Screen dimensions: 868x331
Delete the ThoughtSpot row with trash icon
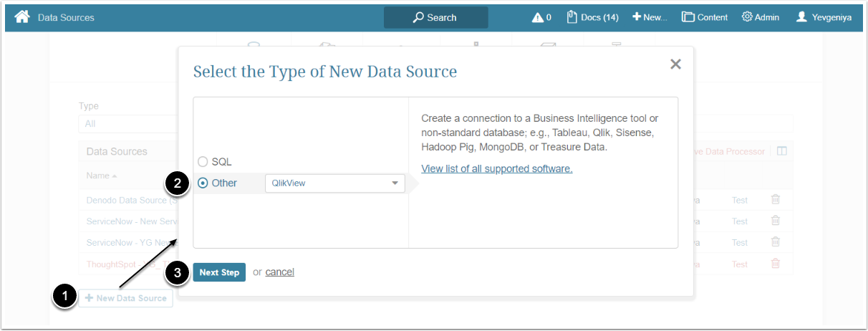click(x=775, y=264)
